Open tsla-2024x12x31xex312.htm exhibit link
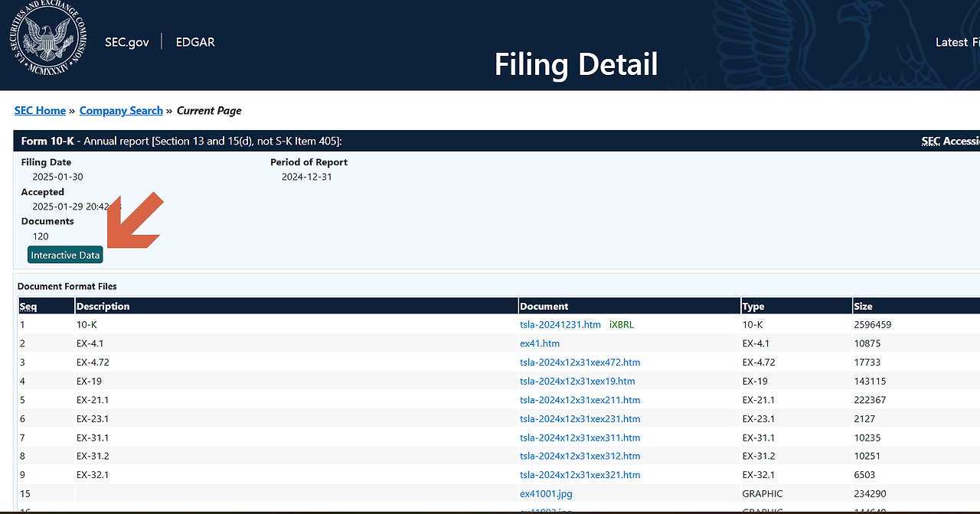This screenshot has width=980, height=514. [580, 456]
